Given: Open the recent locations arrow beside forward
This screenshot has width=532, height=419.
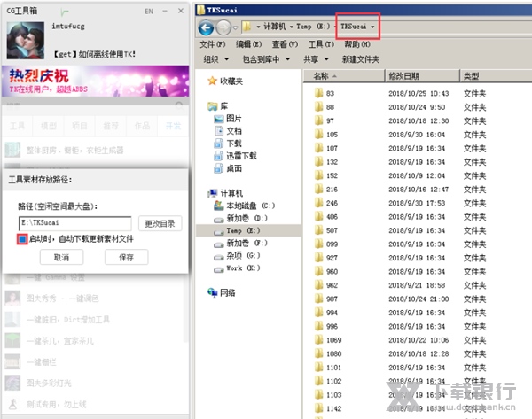Looking at the screenshot, I should (236, 27).
